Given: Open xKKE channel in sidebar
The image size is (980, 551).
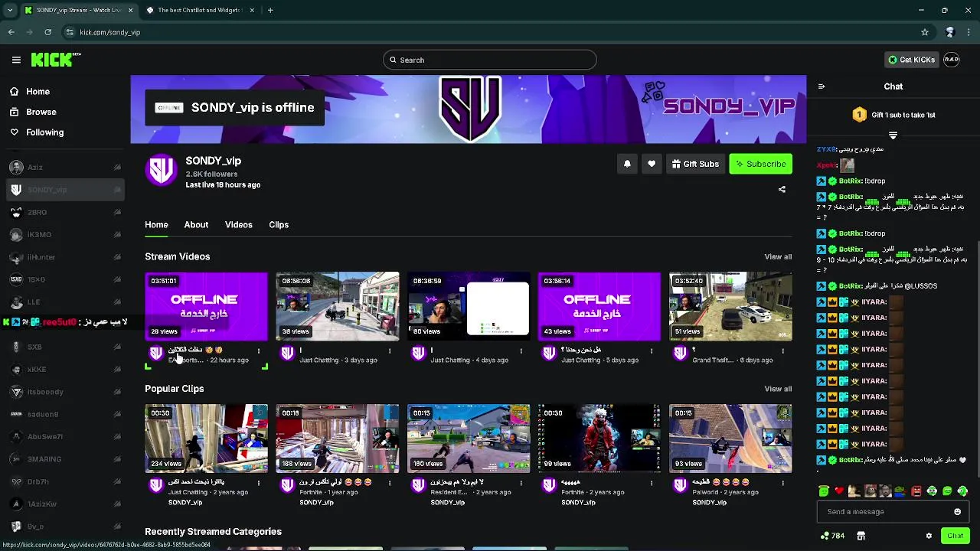Looking at the screenshot, I should (65, 370).
